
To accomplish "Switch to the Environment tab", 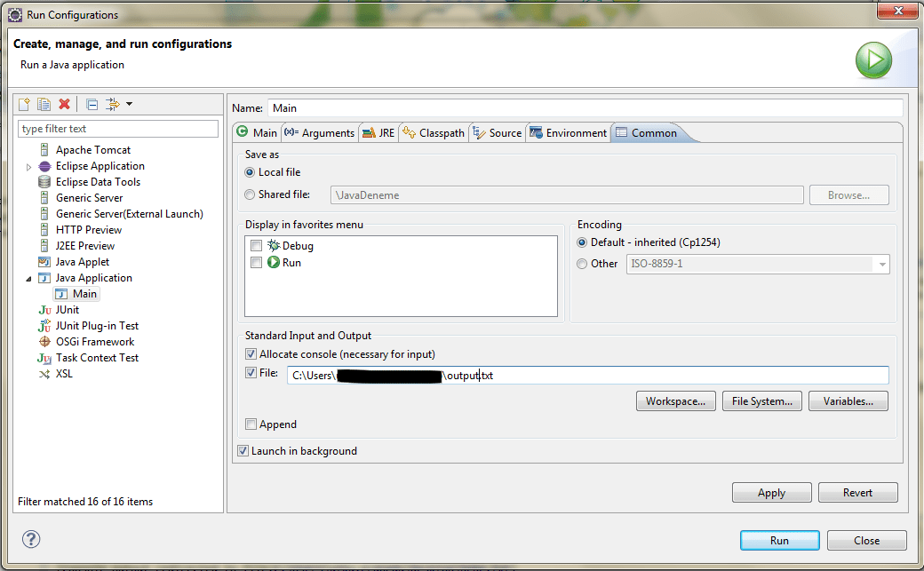I will pos(569,132).
